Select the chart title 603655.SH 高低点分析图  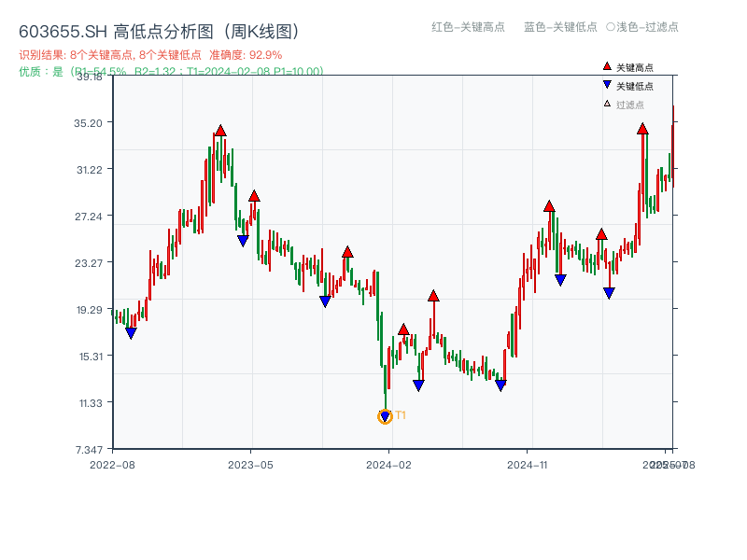[159, 30]
